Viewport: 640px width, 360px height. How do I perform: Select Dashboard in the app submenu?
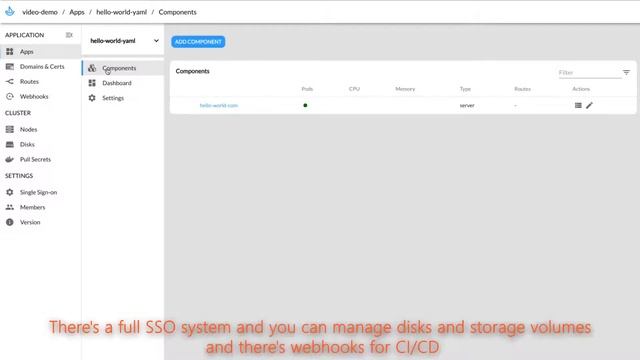pos(123,83)
